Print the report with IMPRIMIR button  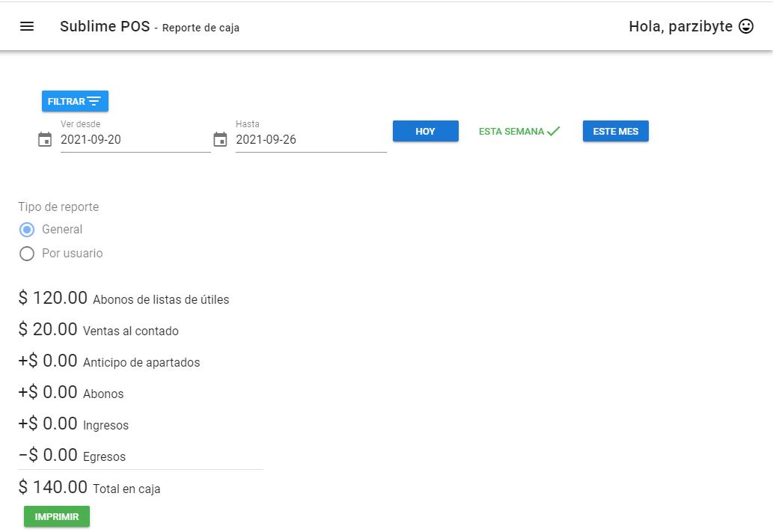pos(57,516)
